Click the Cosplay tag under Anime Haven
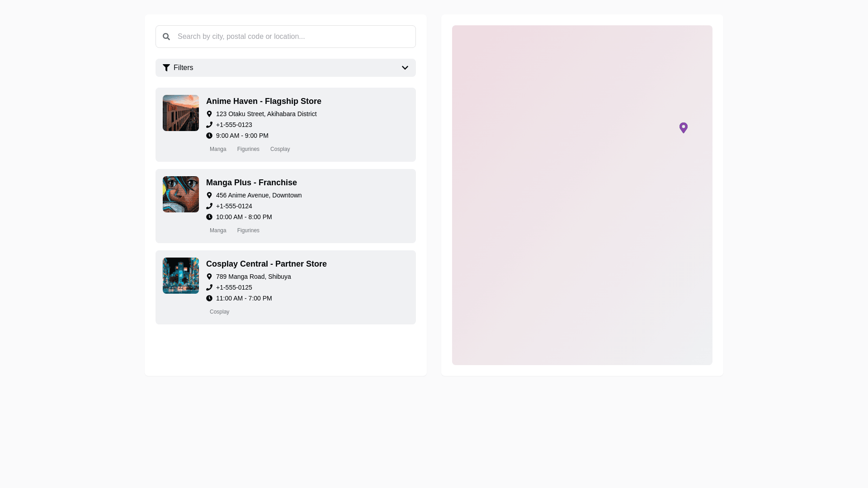The image size is (868, 488). (x=280, y=149)
